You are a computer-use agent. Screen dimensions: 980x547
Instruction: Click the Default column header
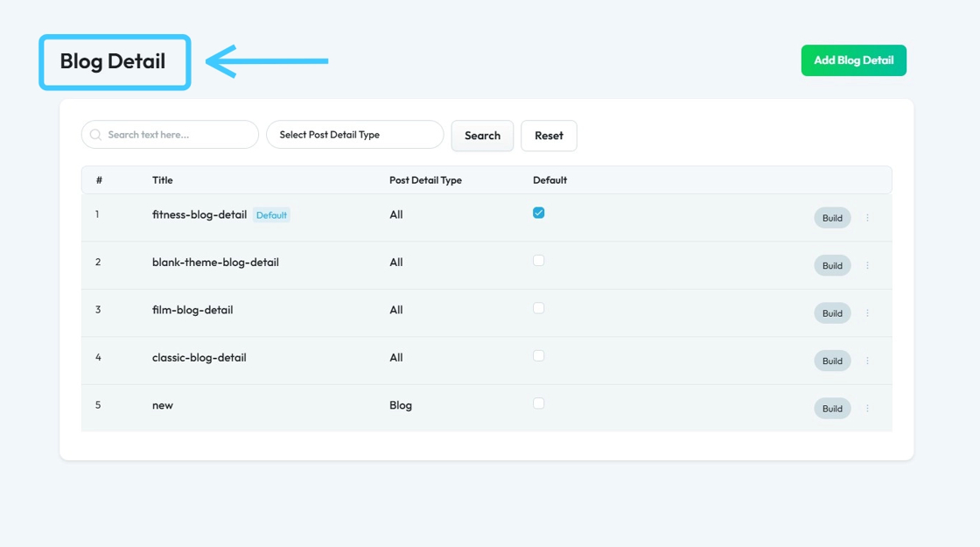(550, 180)
